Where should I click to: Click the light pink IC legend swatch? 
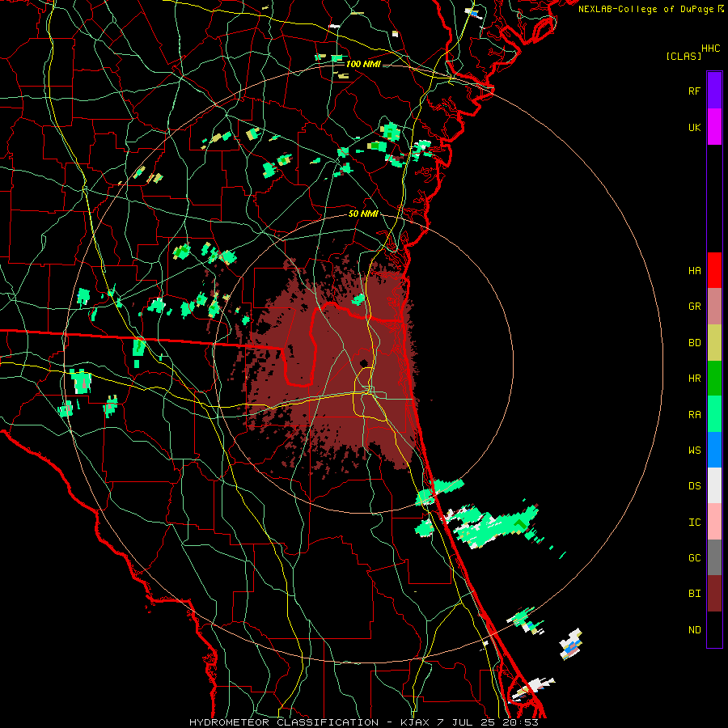click(714, 522)
